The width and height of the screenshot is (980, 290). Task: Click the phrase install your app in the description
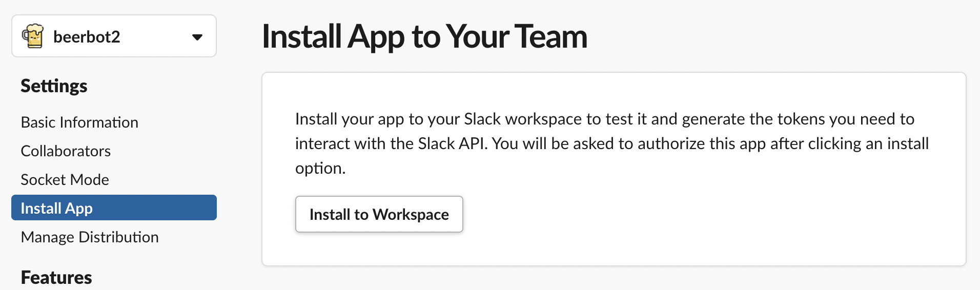pyautogui.click(x=350, y=119)
